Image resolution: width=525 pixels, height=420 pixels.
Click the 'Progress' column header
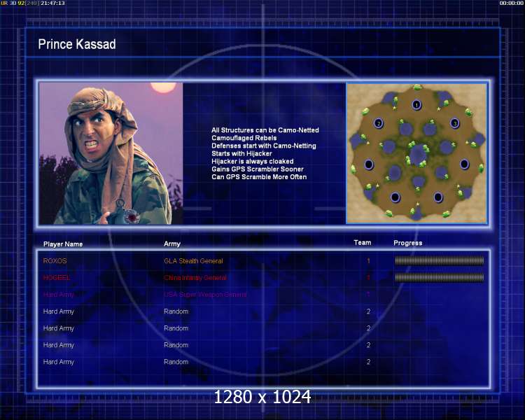(x=408, y=243)
